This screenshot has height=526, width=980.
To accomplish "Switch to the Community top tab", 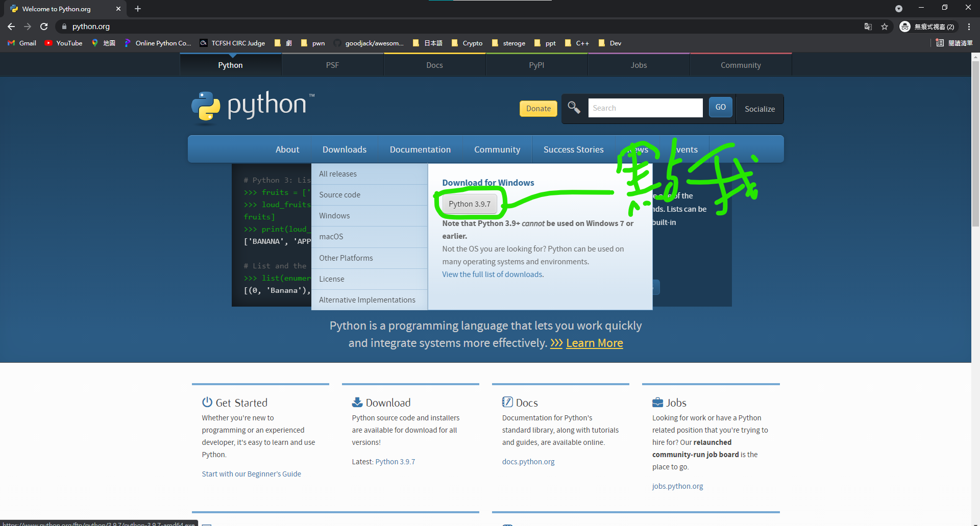I will tap(741, 65).
